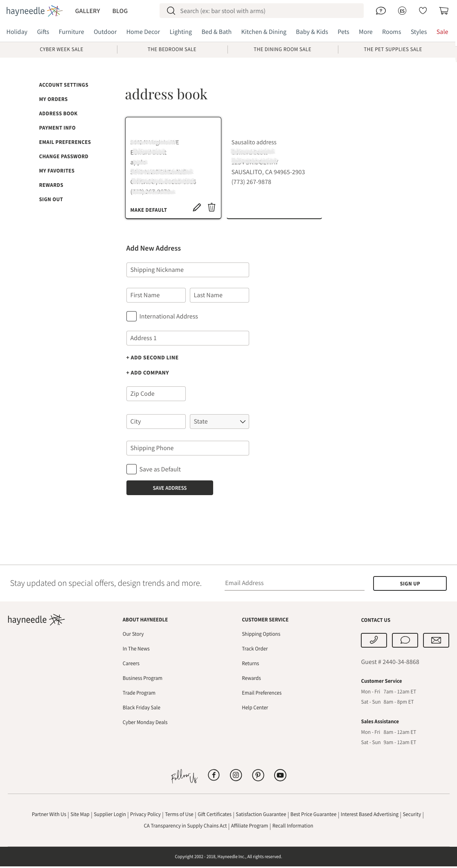Open the State dropdown
Viewport: 457px width, 868px height.
(x=219, y=421)
